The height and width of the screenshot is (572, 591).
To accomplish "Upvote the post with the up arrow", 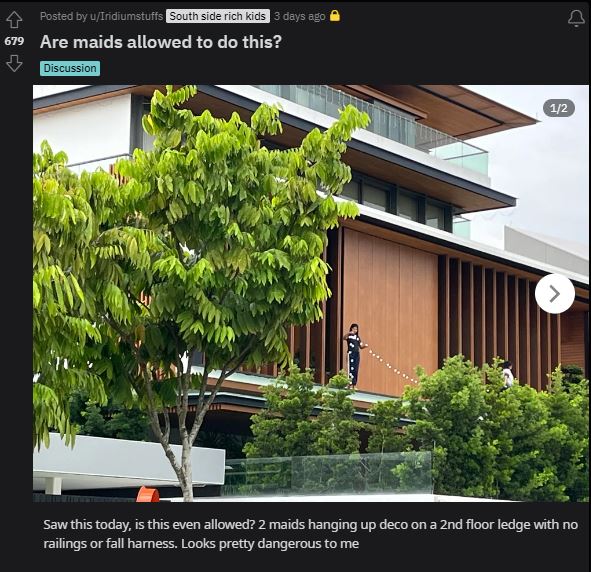I will tap(14, 20).
